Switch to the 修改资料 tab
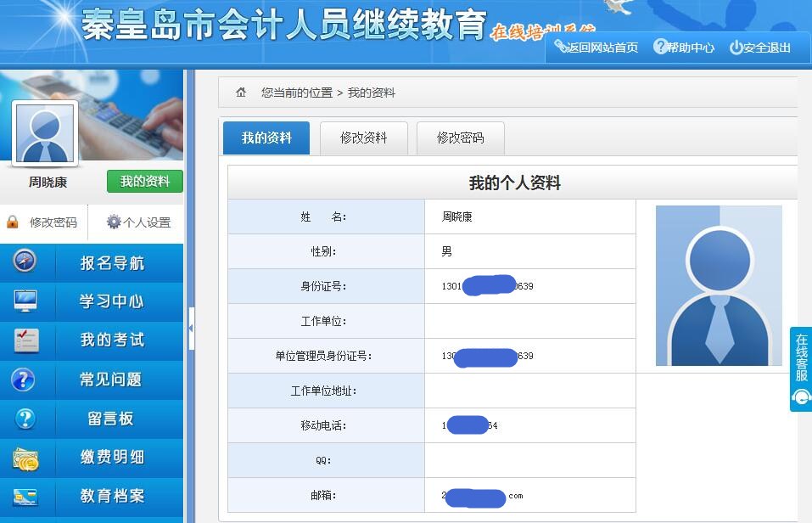The width and height of the screenshot is (812, 523). point(363,138)
